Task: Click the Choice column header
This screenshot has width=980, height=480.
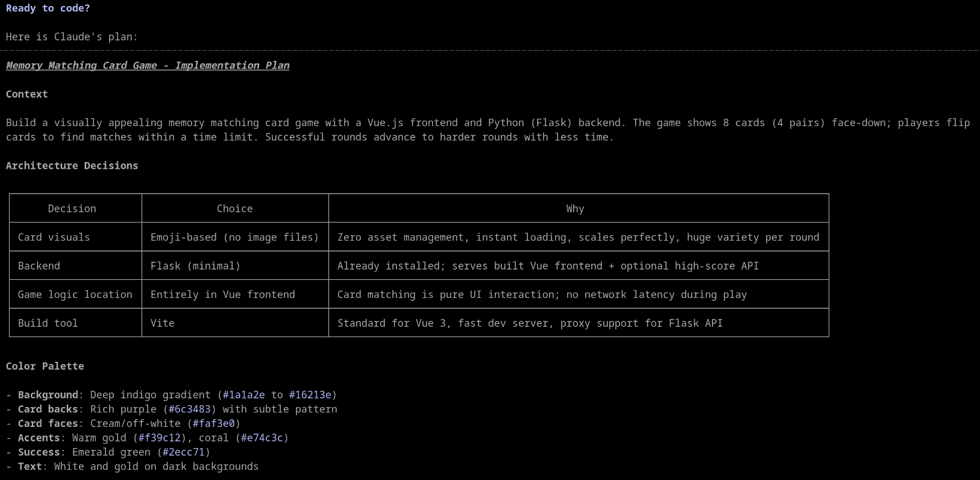Action: pos(234,209)
